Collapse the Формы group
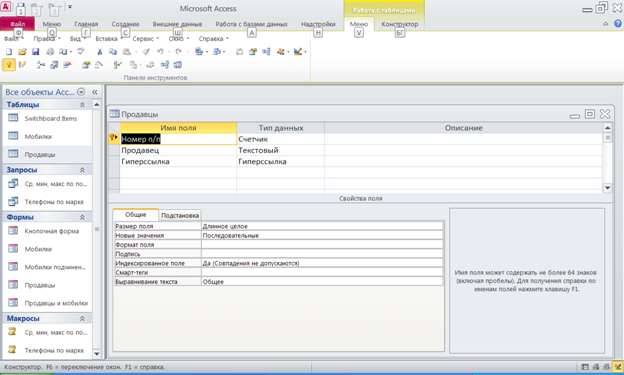This screenshot has height=375, width=624. pos(82,217)
